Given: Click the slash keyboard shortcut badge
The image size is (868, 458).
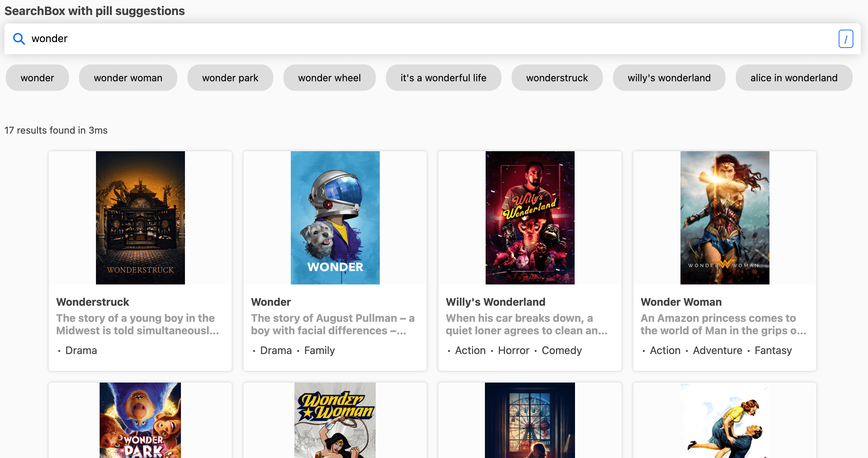Looking at the screenshot, I should (x=846, y=39).
